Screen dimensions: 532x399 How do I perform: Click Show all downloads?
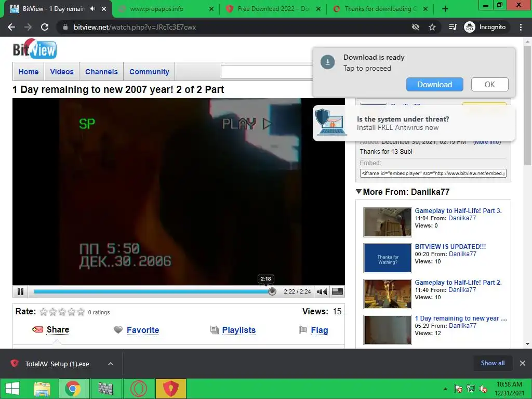point(493,363)
